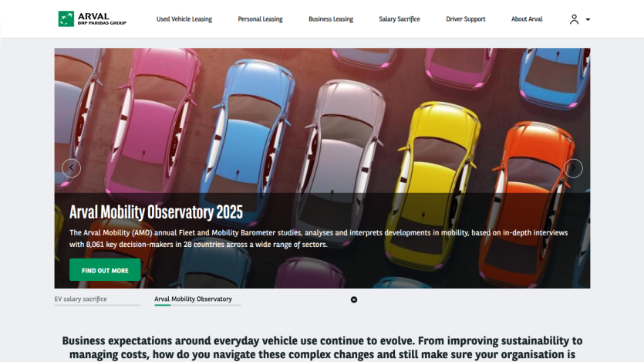Image resolution: width=644 pixels, height=362 pixels.
Task: Open Personal Leasing menu
Action: point(260,19)
